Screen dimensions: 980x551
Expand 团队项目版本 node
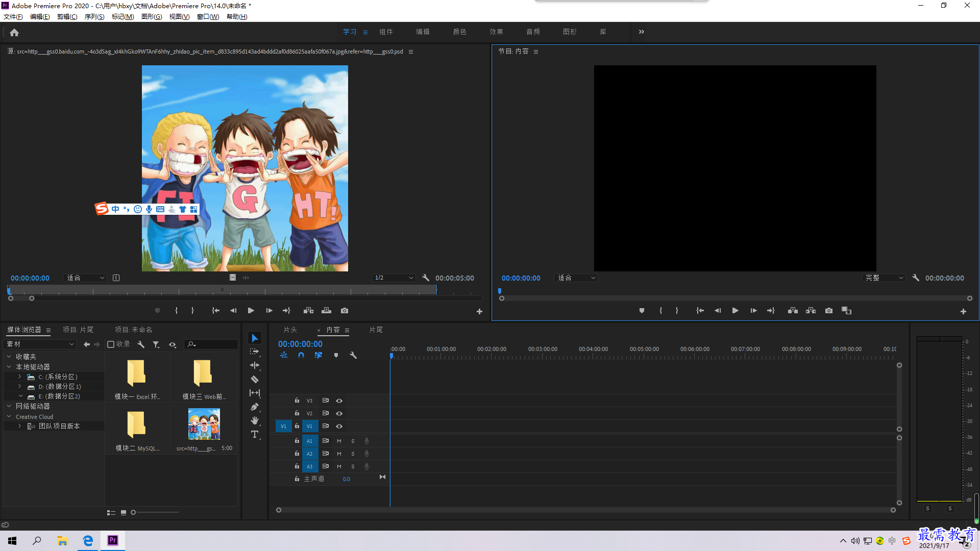pyautogui.click(x=19, y=426)
